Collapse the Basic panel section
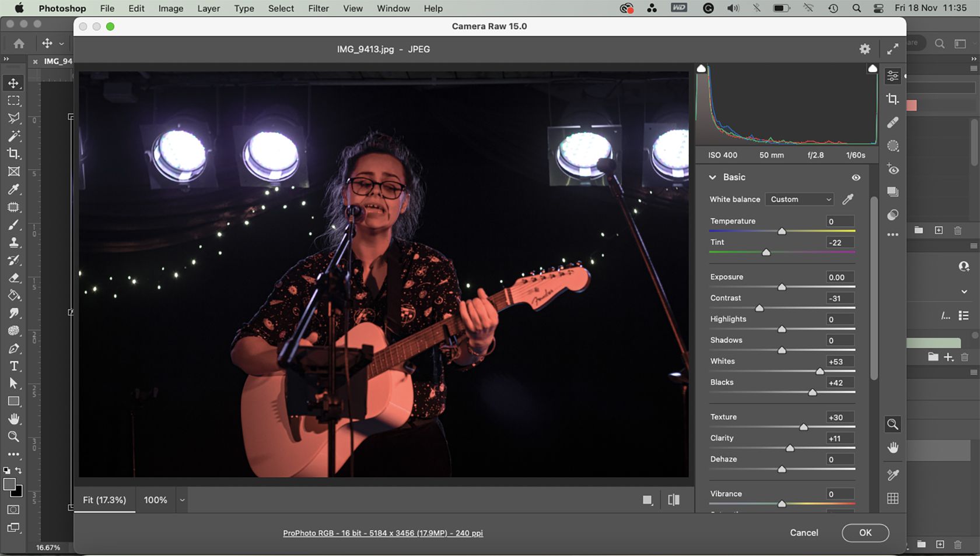Screen dimensions: 980x556 point(712,177)
